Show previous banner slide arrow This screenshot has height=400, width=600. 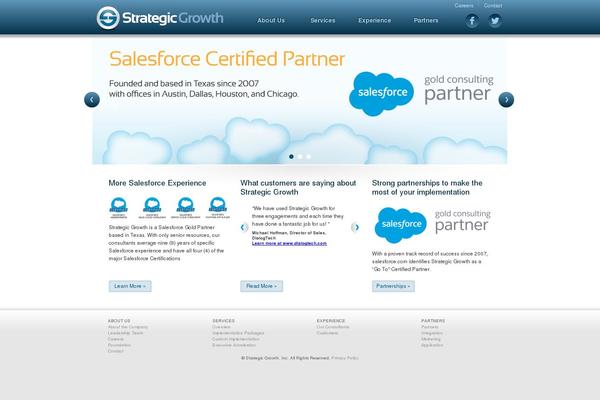pyautogui.click(x=92, y=100)
